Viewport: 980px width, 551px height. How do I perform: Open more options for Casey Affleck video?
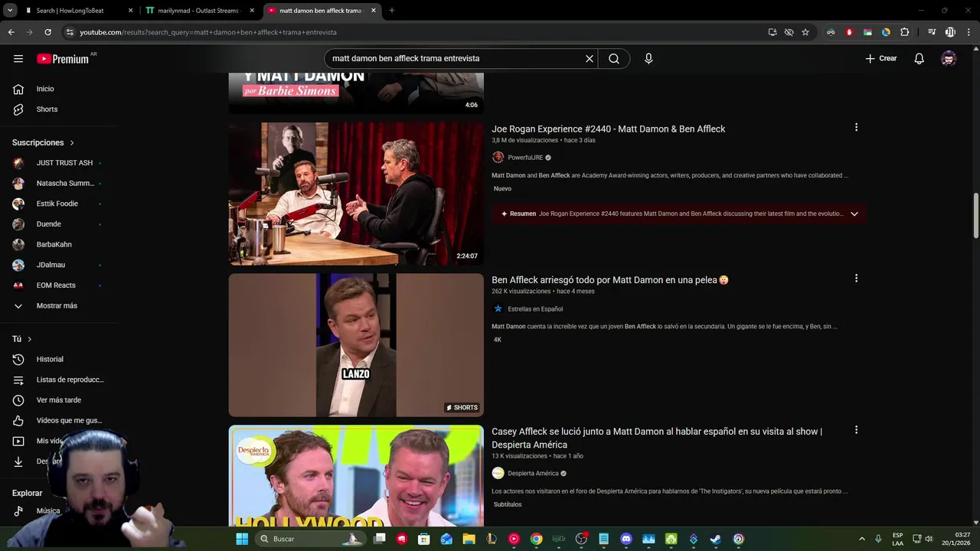tap(856, 430)
